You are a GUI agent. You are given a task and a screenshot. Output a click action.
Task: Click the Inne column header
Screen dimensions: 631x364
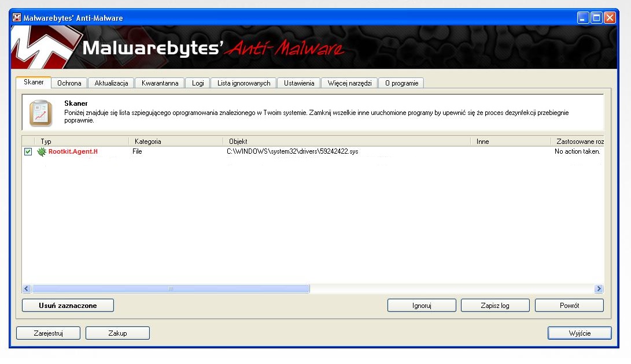pos(511,141)
